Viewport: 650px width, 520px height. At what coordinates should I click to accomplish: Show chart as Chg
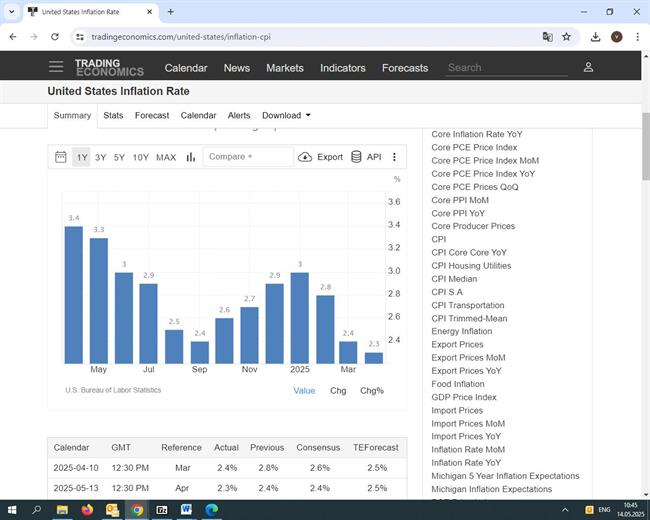pyautogui.click(x=338, y=391)
